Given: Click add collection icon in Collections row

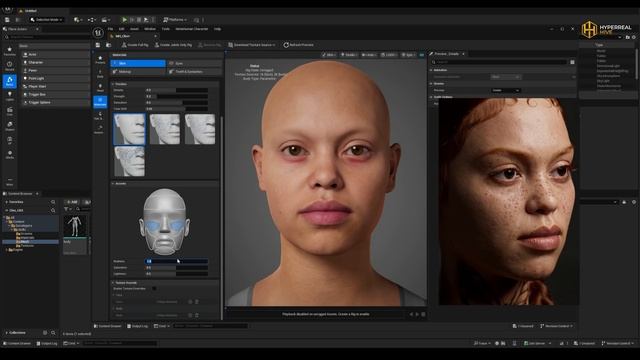Looking at the screenshot, I should (x=45, y=333).
